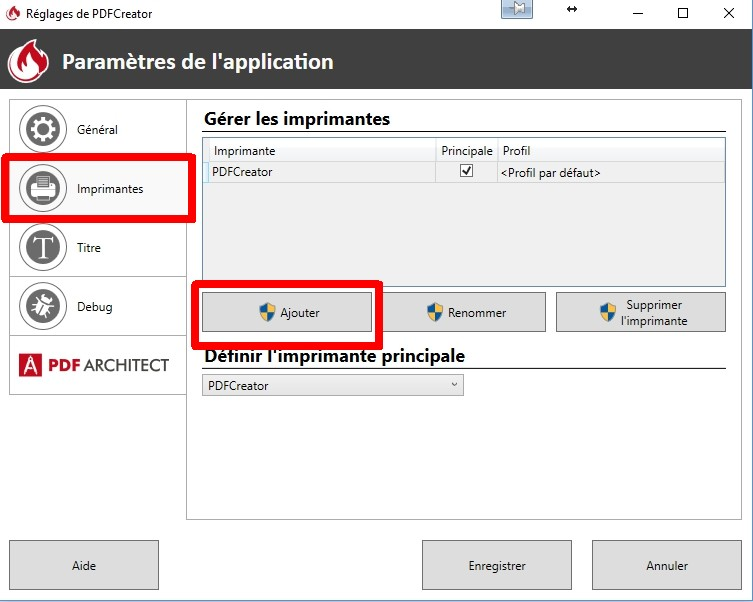Click the gear icon for Général
The width and height of the screenshot is (753, 602).
click(x=43, y=129)
